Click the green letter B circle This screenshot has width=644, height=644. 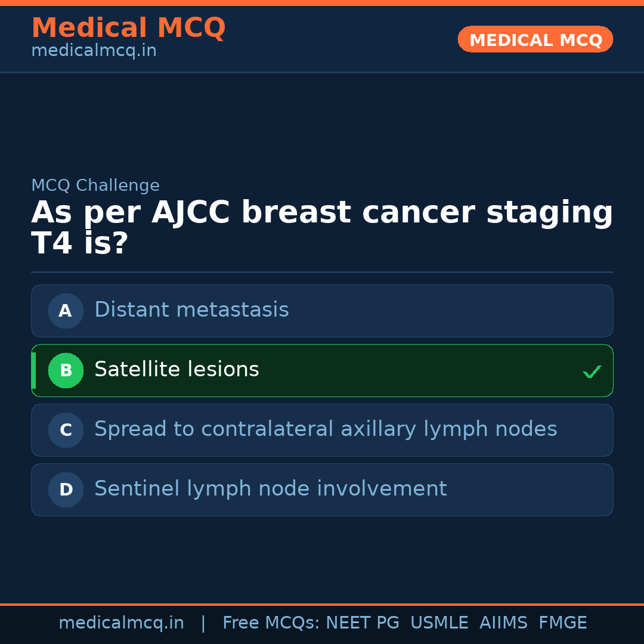tap(66, 370)
